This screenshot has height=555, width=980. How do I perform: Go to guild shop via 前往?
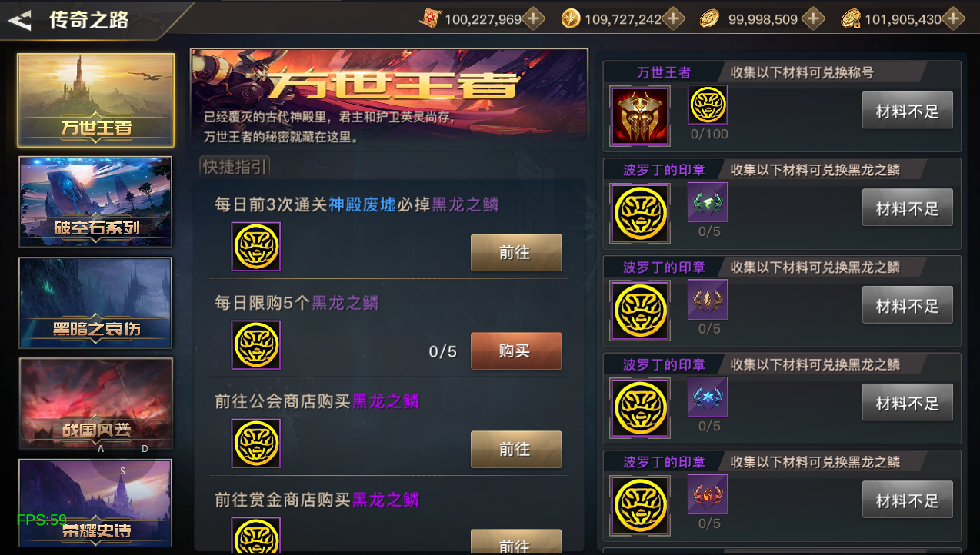(x=516, y=450)
